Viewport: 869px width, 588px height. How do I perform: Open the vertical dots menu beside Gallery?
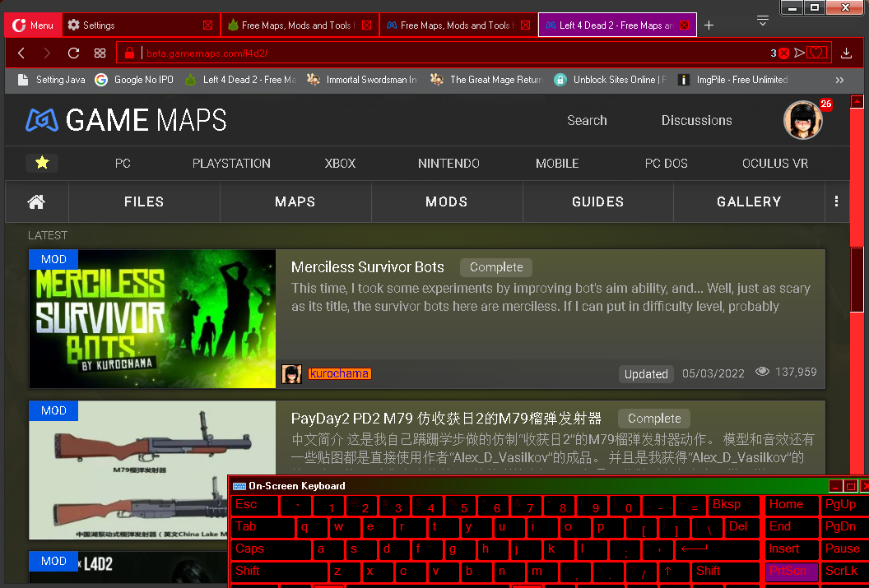click(x=837, y=201)
